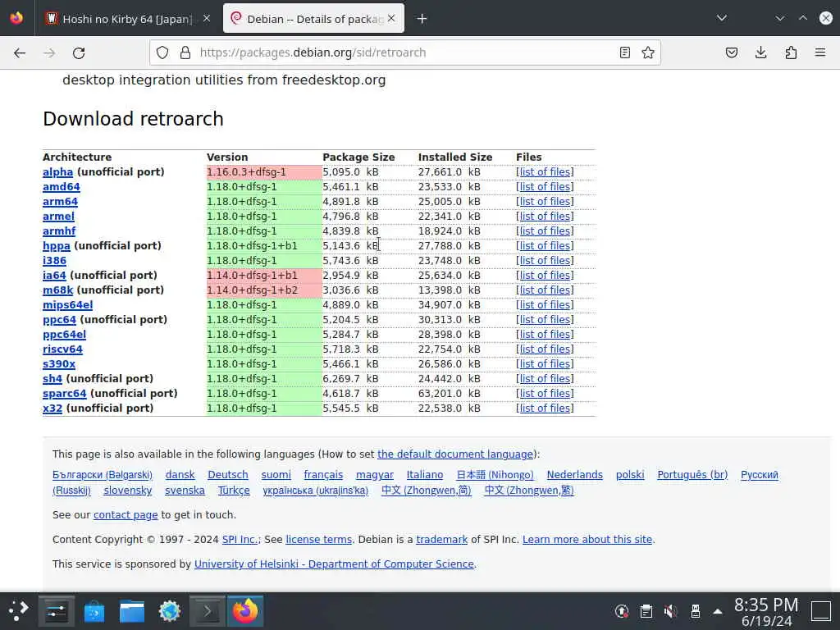Image resolution: width=840 pixels, height=630 pixels.
Task: Open the sparc64 architecture link
Action: coord(64,393)
